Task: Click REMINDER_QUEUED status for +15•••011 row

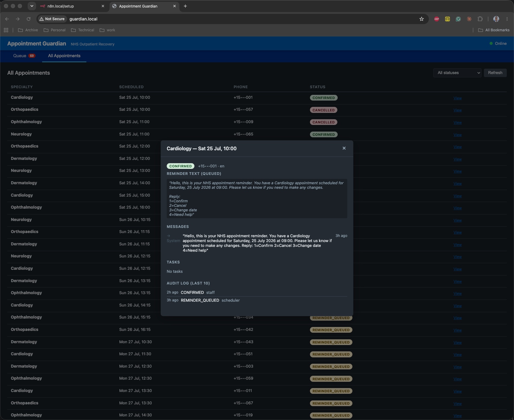Action: click(x=331, y=391)
